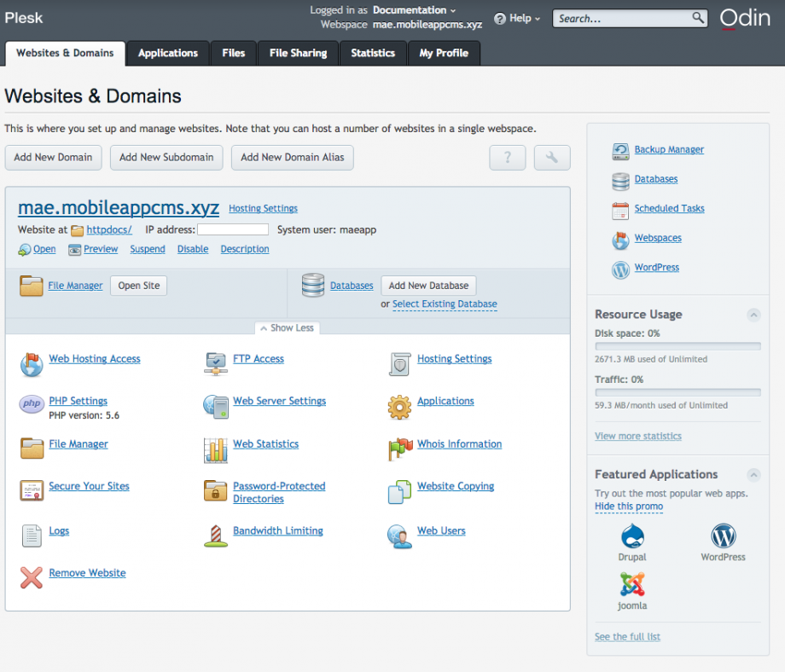Expand the Help dropdown menu

[x=518, y=18]
